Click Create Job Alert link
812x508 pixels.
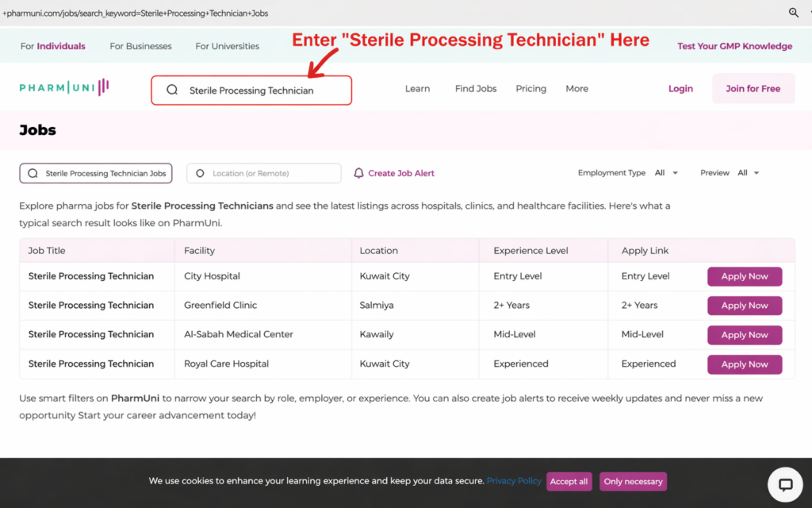point(400,173)
